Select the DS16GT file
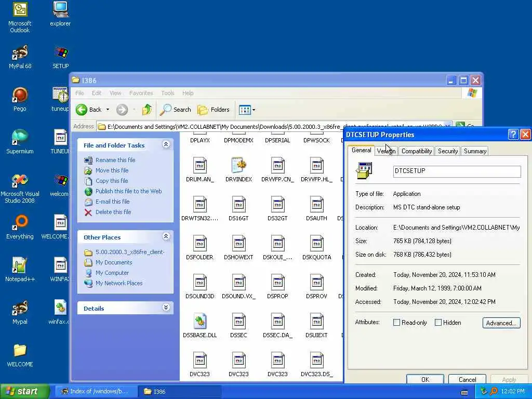This screenshot has height=399, width=532. (x=238, y=209)
